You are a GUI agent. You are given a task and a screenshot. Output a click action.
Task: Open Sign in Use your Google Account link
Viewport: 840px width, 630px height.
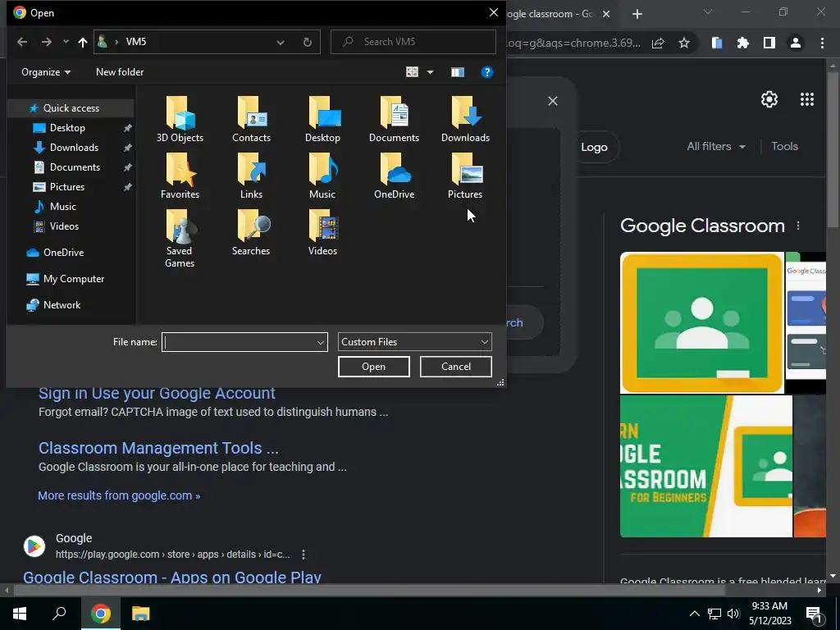pyautogui.click(x=157, y=393)
